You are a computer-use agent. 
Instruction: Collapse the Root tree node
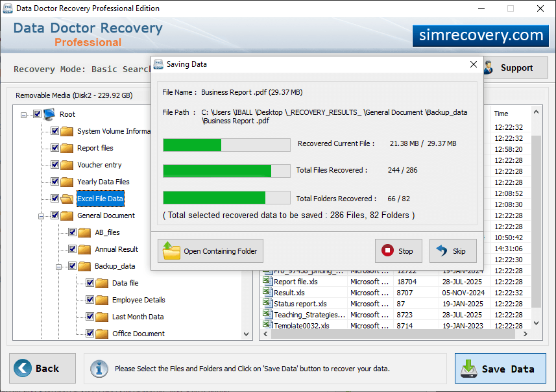pos(23,115)
